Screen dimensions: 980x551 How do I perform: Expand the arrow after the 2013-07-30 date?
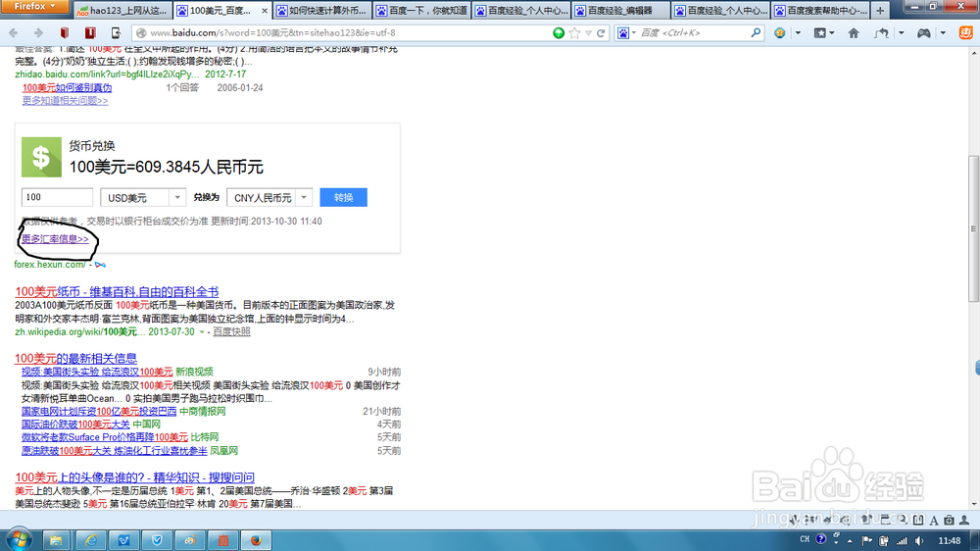pyautogui.click(x=201, y=332)
